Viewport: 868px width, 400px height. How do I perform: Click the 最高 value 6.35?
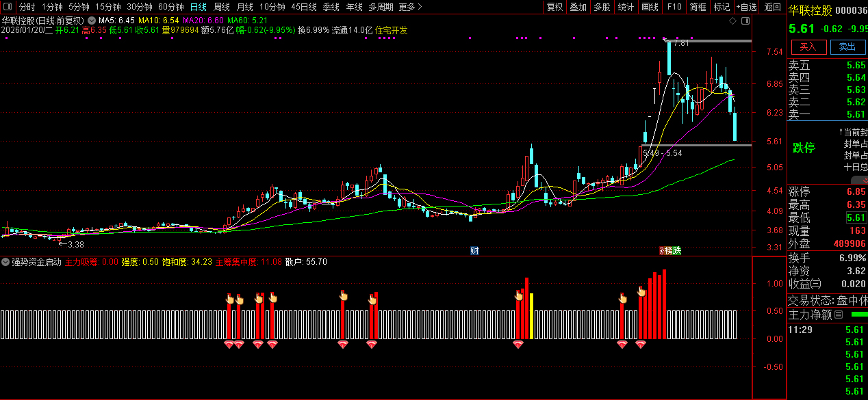pos(856,204)
